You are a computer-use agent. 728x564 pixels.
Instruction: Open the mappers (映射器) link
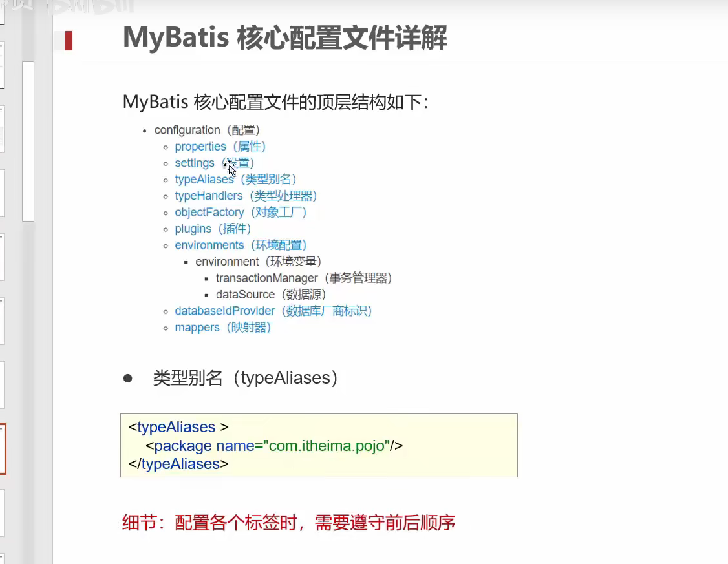coord(222,328)
